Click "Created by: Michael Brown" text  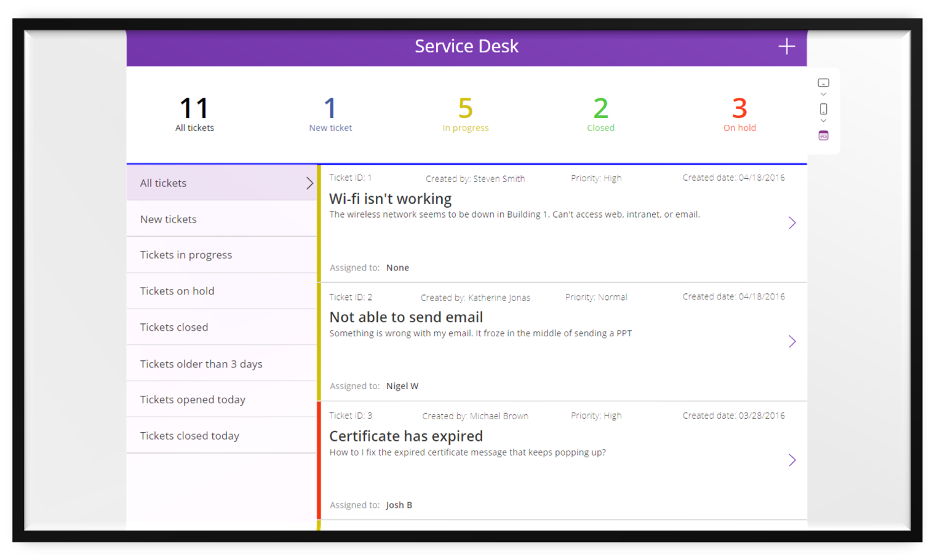click(x=475, y=416)
